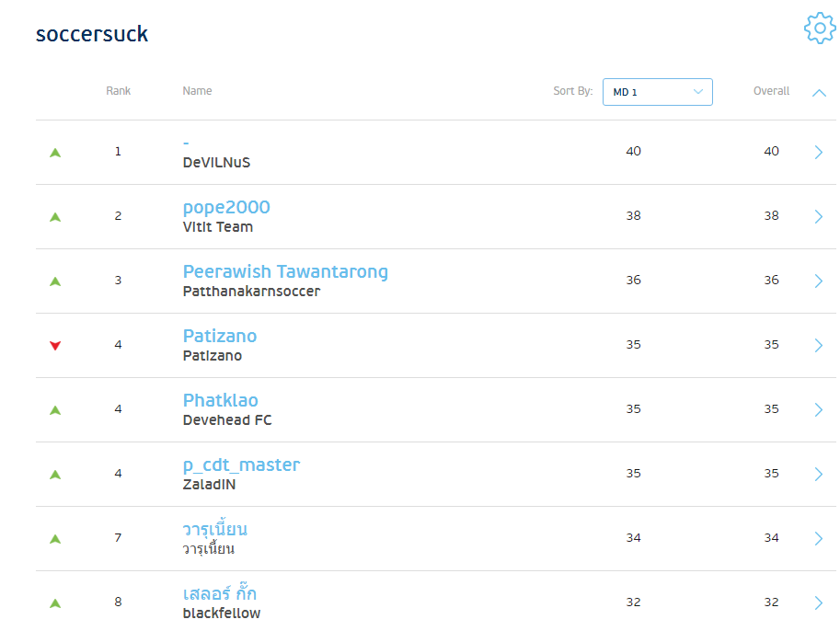Viewport: 840px width, 631px height.
Task: Click green up arrow beside pope2000
Action: pyautogui.click(x=55, y=217)
